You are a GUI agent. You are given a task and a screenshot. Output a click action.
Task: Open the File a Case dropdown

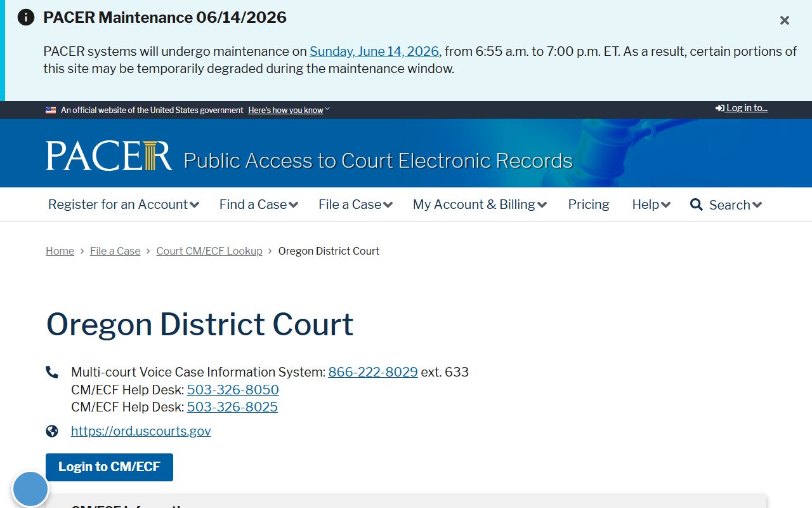pyautogui.click(x=356, y=204)
